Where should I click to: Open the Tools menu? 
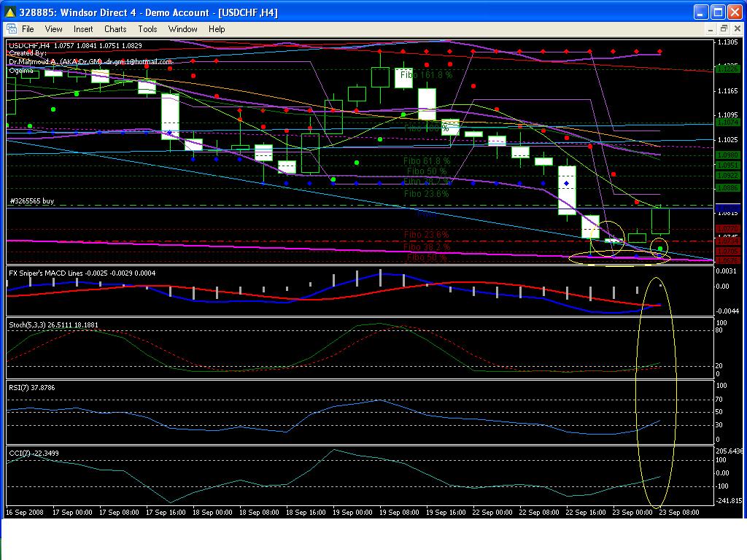[147, 29]
